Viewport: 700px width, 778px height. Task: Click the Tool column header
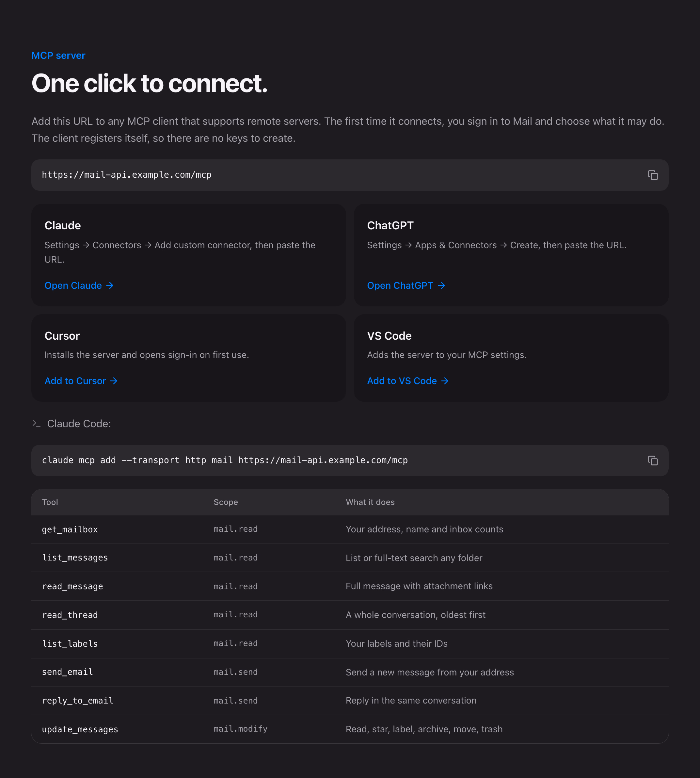tap(50, 502)
